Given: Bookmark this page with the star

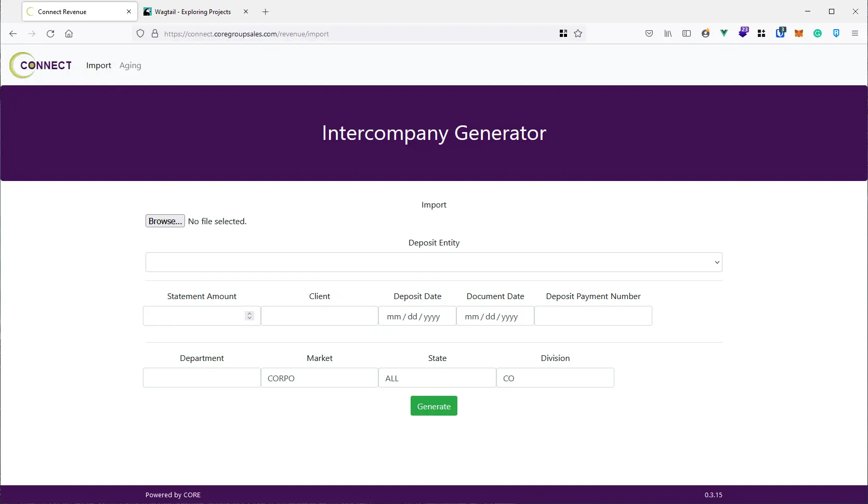Looking at the screenshot, I should click(x=578, y=33).
